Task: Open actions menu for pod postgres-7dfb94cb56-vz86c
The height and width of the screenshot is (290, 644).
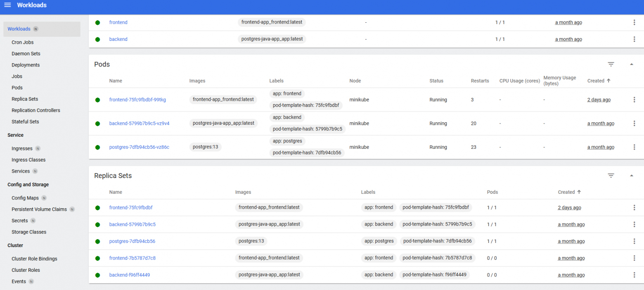Action: click(635, 147)
